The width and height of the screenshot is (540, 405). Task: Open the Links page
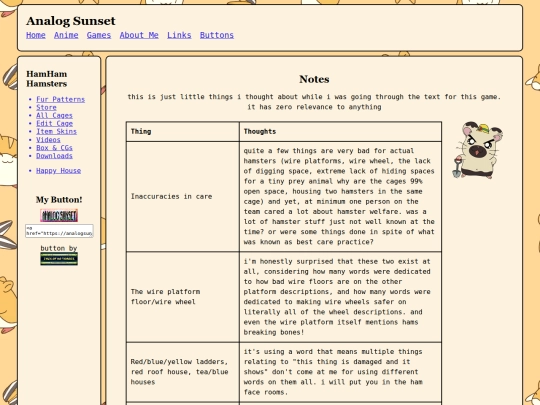tap(179, 35)
